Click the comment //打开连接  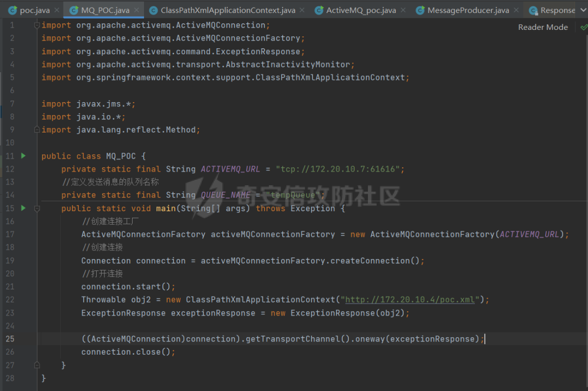tap(102, 274)
